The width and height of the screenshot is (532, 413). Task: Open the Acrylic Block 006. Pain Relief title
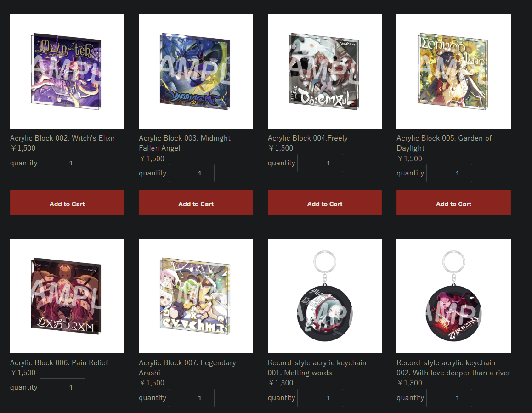pos(59,362)
